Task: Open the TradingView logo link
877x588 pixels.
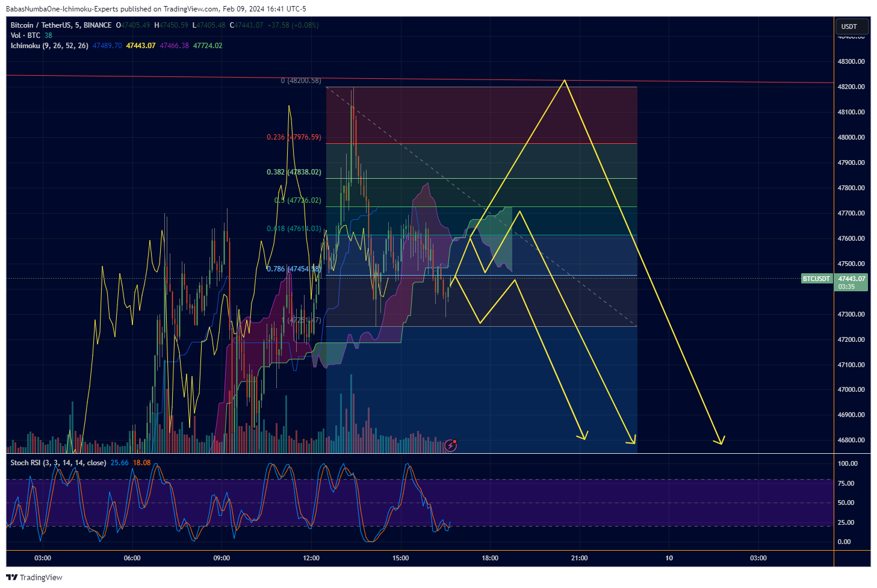Action: (x=34, y=577)
